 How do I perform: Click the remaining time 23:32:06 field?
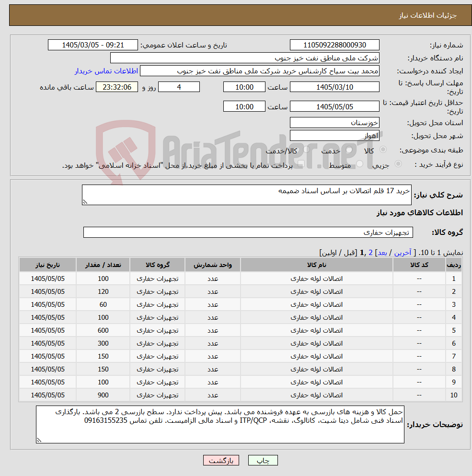tap(117, 87)
